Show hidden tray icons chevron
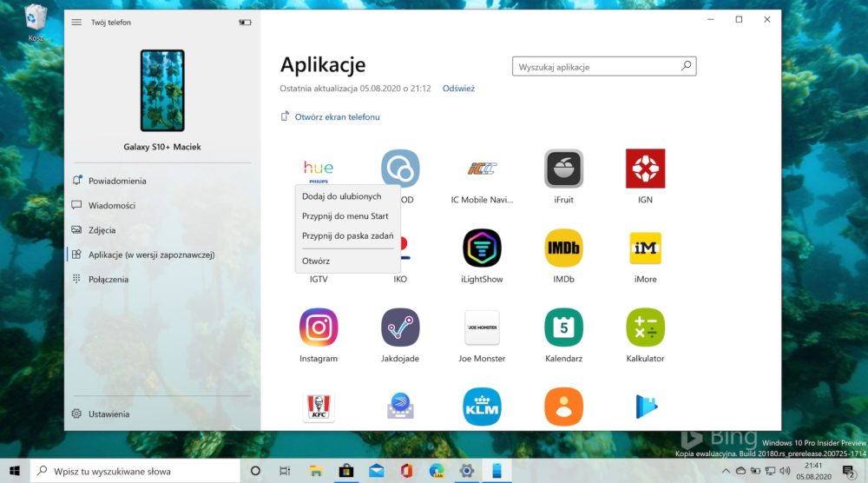This screenshot has height=483, width=868. pos(725,472)
